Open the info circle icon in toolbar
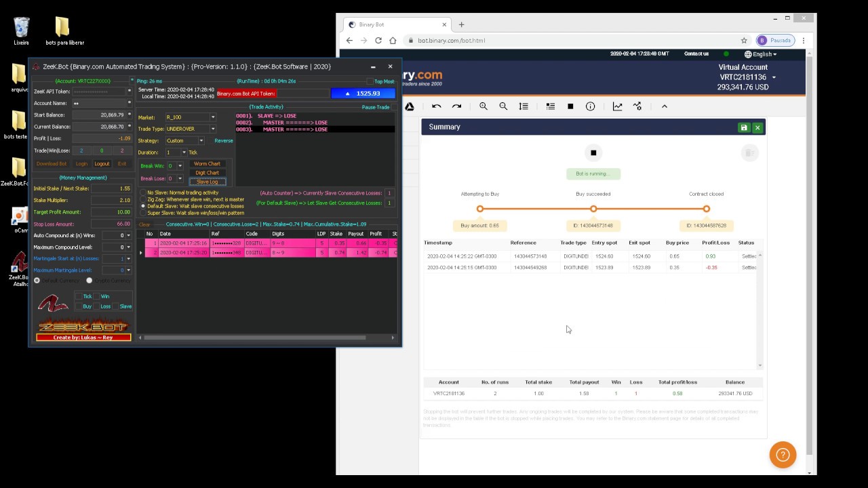 (590, 106)
